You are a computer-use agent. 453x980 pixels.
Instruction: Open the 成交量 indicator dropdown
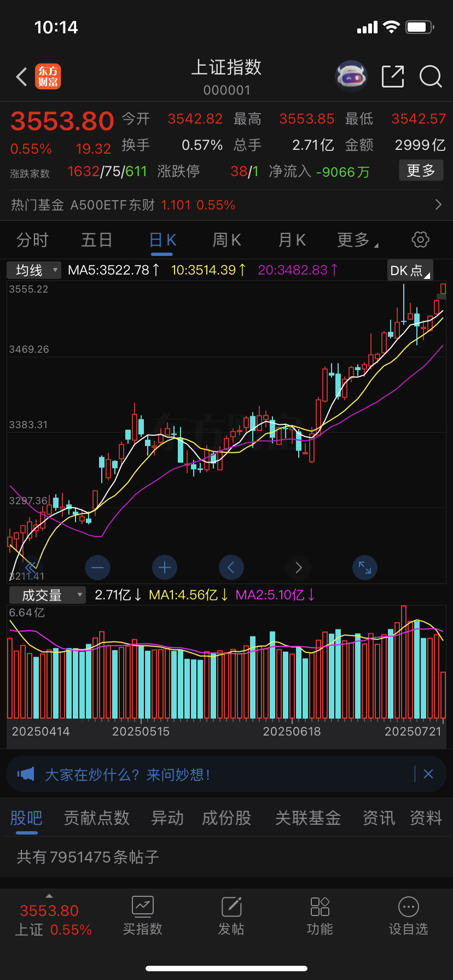pos(47,595)
